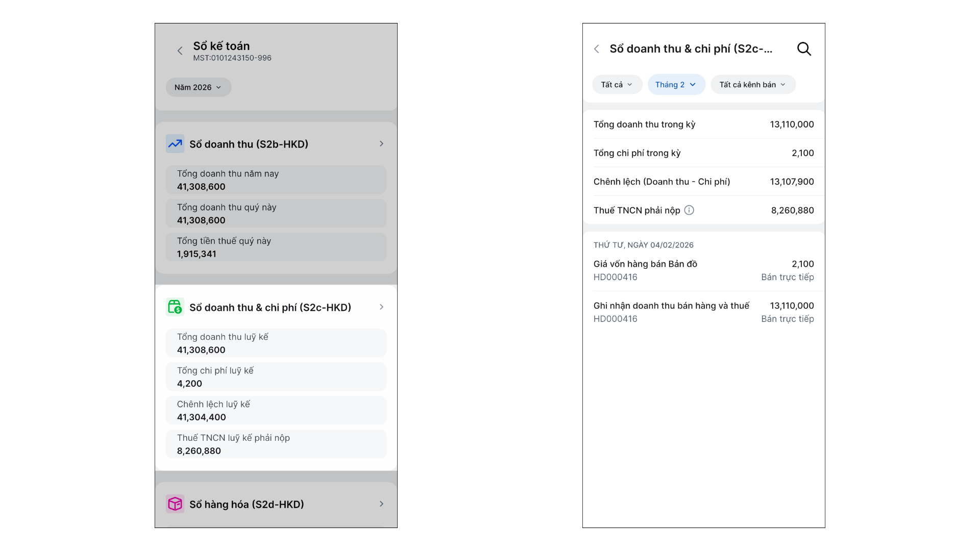This screenshot has height=551, width=980.
Task: Open the Năm 2026 year dropdown
Action: (x=198, y=87)
